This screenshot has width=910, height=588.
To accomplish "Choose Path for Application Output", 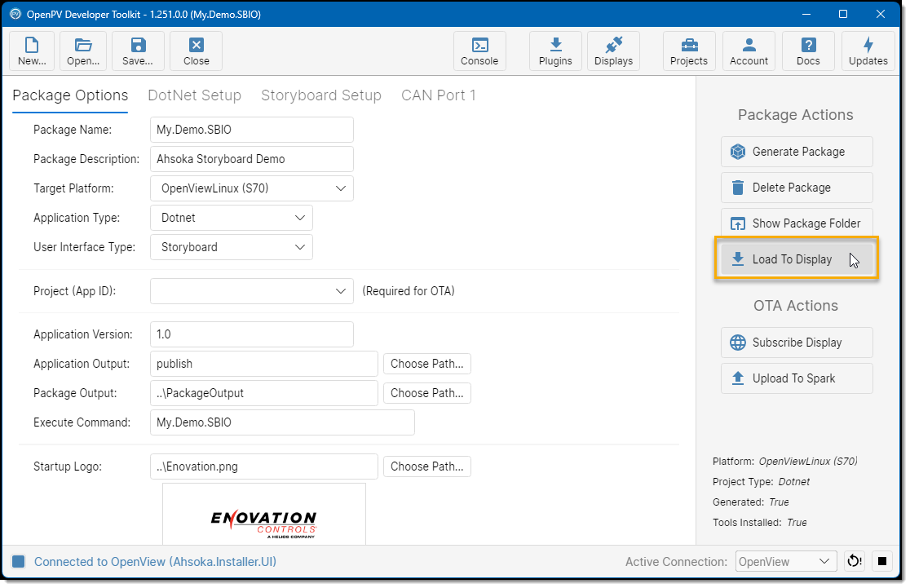I will (427, 364).
